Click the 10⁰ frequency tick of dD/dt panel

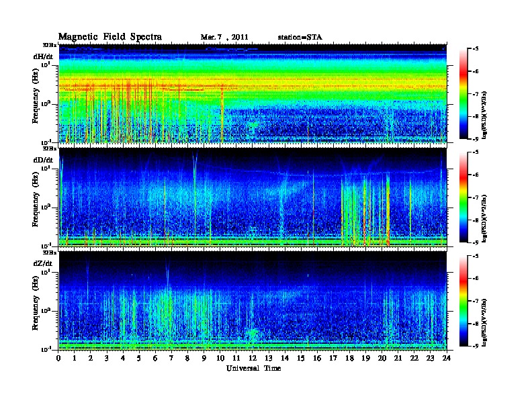pyautogui.click(x=46, y=208)
